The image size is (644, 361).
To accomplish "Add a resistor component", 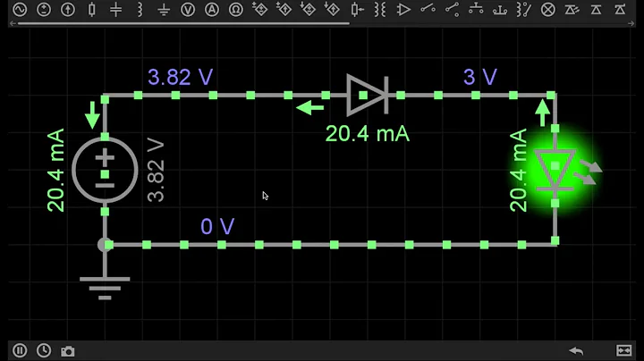I will (92, 10).
